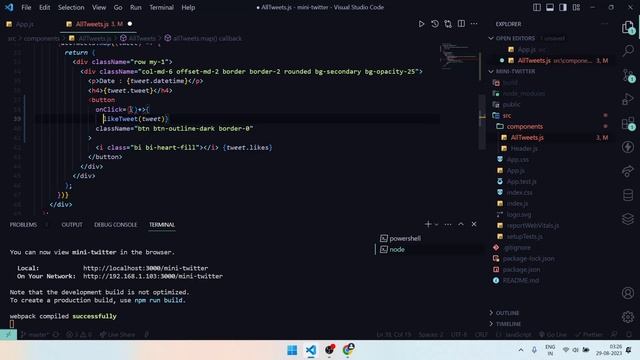Add a new terminal with plus icon

click(428, 224)
